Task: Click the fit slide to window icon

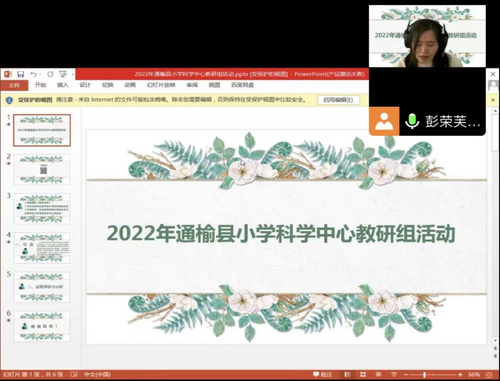Action: (x=489, y=375)
